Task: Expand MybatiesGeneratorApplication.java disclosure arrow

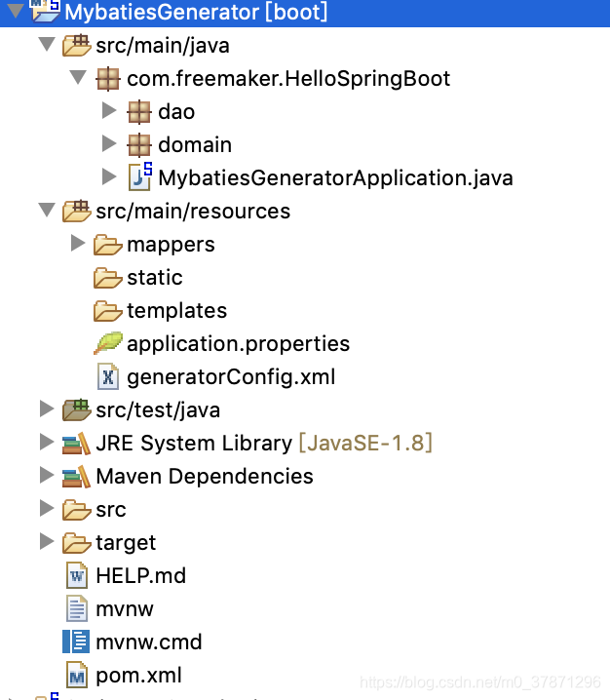Action: 109,176
